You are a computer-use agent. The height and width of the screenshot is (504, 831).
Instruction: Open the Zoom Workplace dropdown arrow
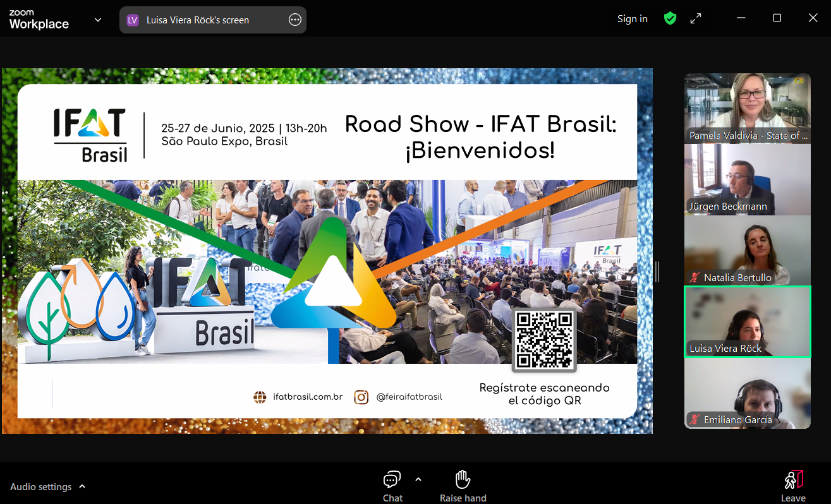click(x=98, y=20)
